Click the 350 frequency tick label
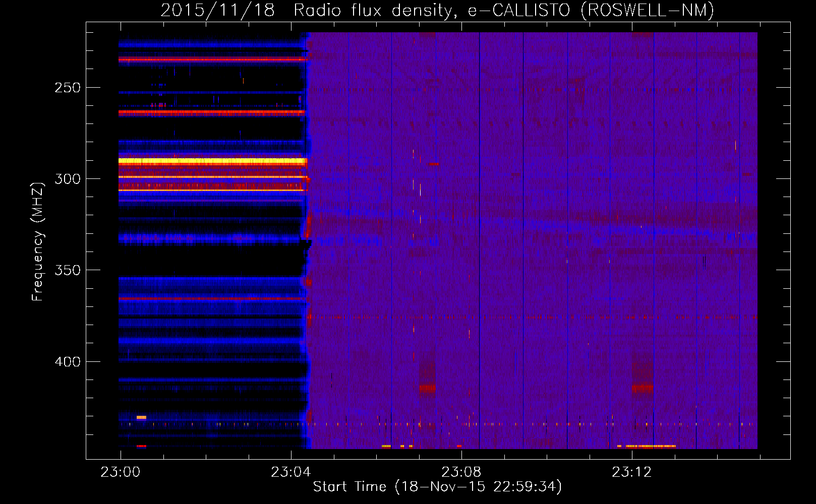This screenshot has width=816, height=504. coord(68,270)
